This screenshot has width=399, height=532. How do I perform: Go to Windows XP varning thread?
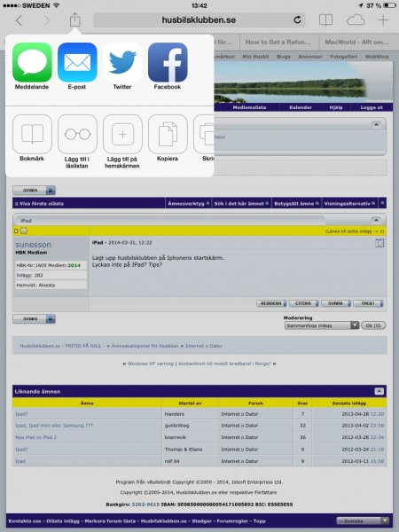coord(151,364)
